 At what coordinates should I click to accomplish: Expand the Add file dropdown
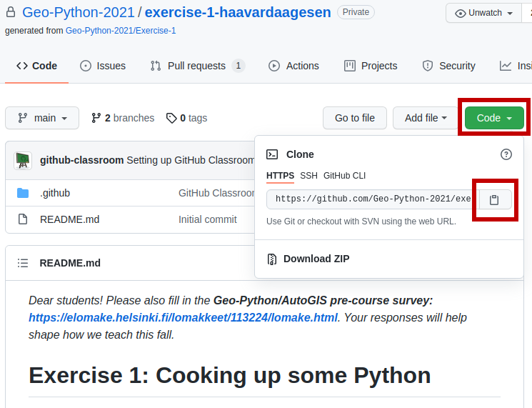426,118
